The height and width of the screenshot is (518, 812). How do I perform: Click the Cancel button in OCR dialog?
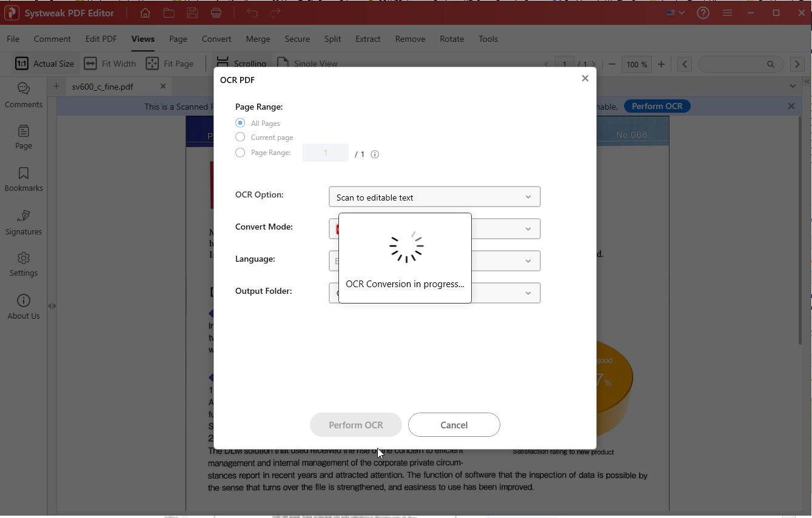454,425
